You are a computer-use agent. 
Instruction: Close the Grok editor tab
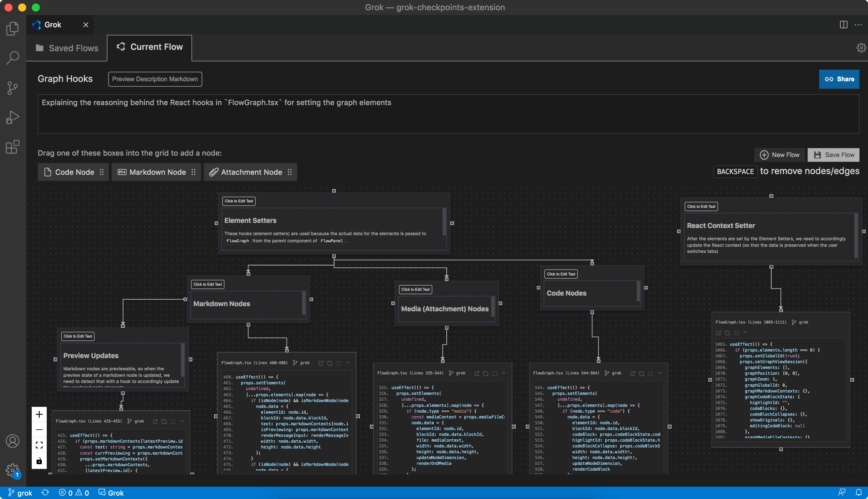point(86,25)
